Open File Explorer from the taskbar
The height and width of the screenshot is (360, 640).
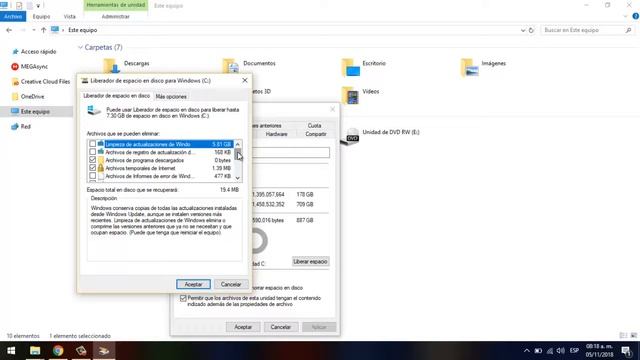[x=35, y=351]
